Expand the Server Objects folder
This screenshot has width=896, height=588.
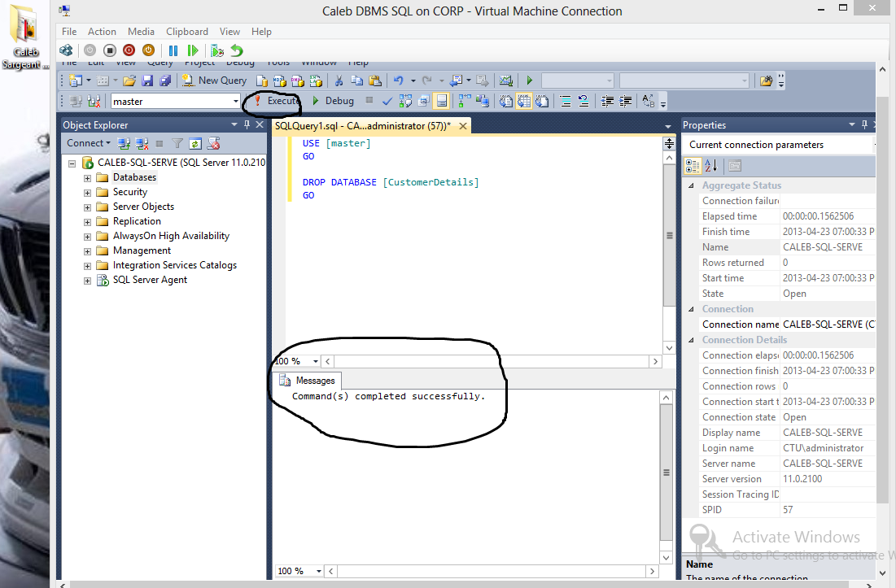87,207
